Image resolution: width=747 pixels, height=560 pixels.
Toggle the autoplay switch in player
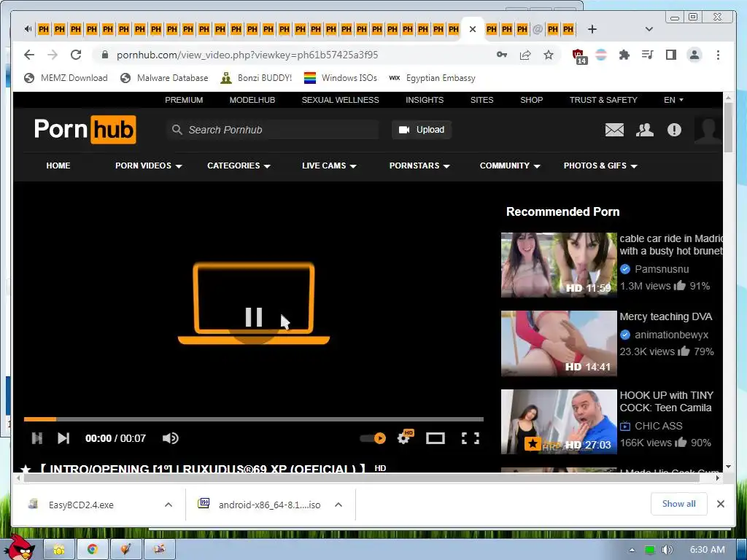point(373,438)
